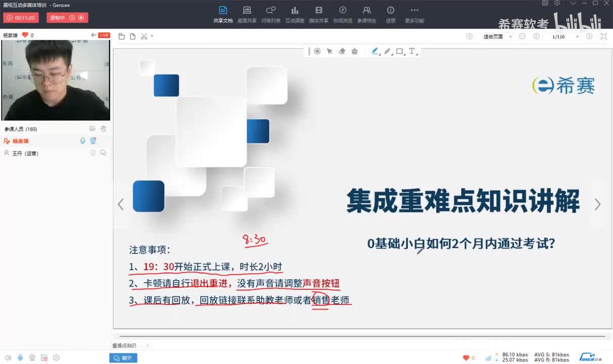Toggle the bottom webcam icon
The width and height of the screenshot is (613, 364).
click(x=32, y=357)
